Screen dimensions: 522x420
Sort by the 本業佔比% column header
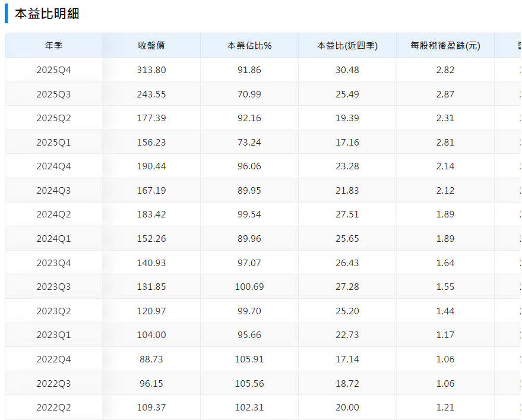[249, 45]
